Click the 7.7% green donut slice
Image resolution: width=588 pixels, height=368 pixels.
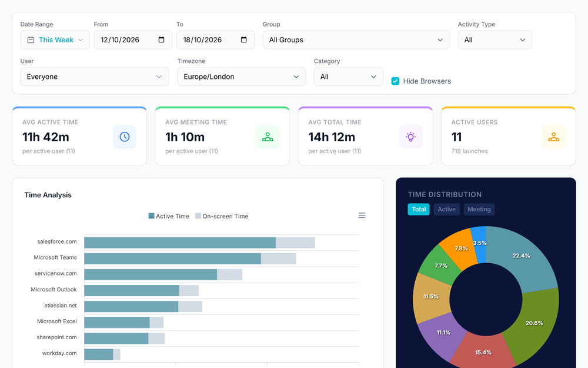coord(441,266)
